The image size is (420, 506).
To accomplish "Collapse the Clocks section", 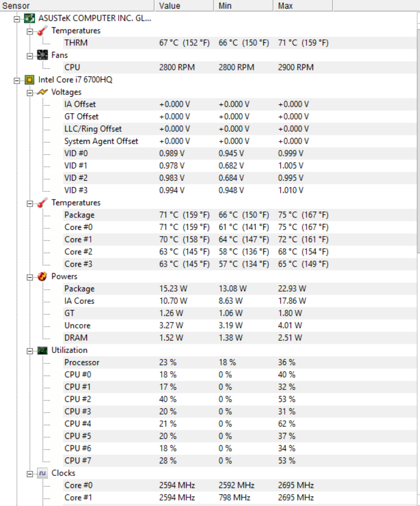I will (30, 474).
